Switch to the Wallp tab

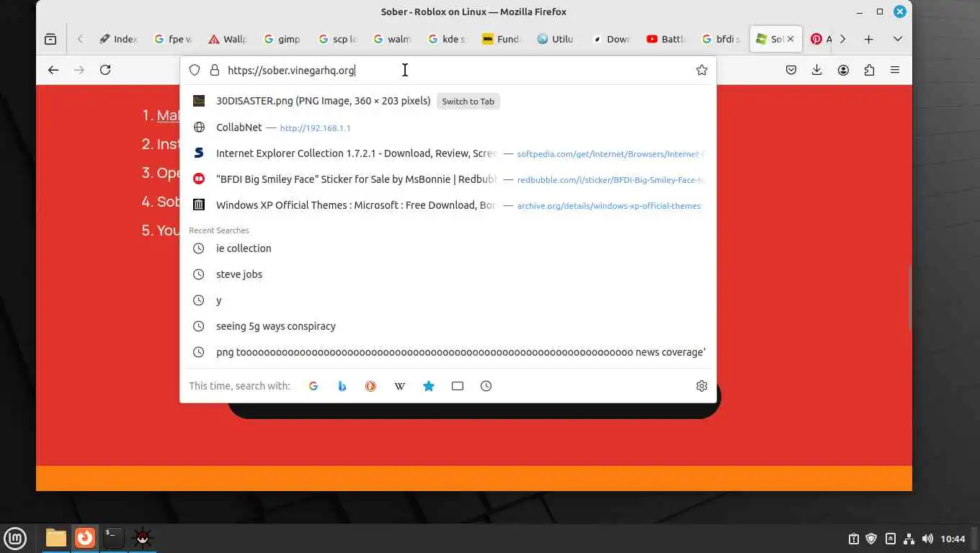(x=228, y=40)
